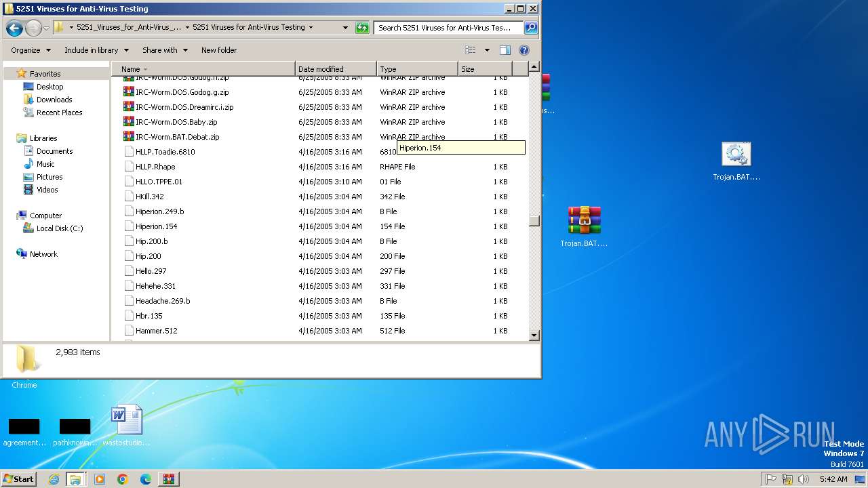
Task: Select Documents library
Action: (54, 151)
